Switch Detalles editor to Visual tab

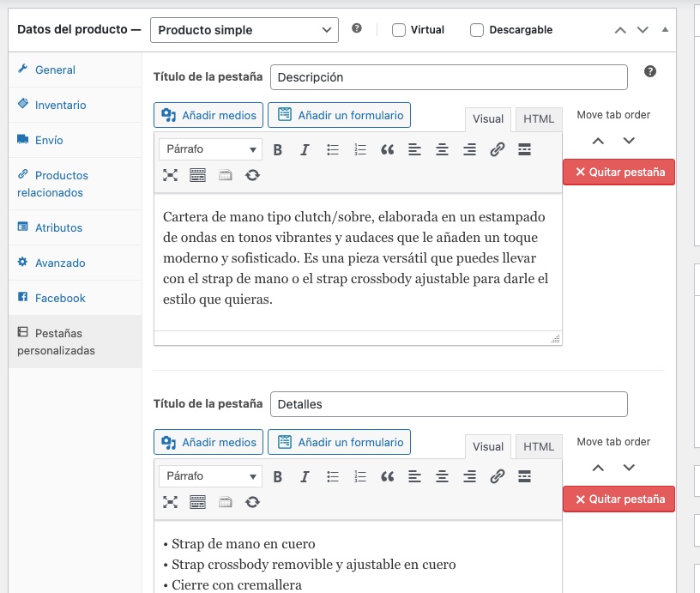pos(488,446)
